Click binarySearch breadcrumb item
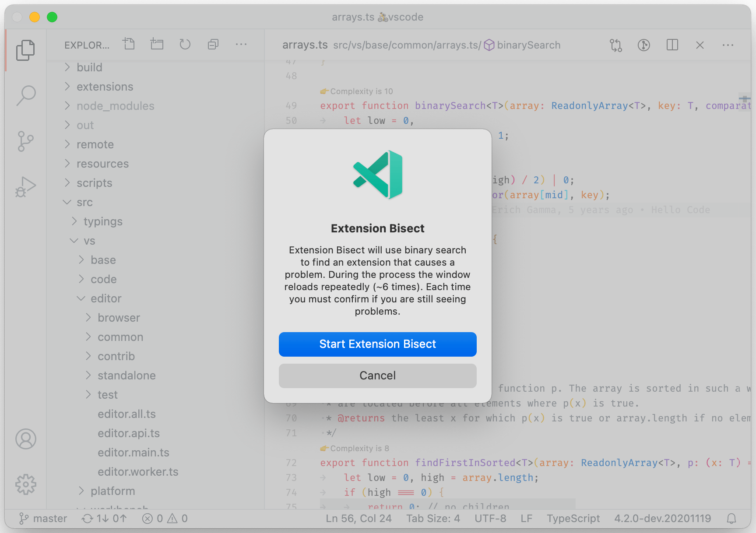 coord(528,45)
